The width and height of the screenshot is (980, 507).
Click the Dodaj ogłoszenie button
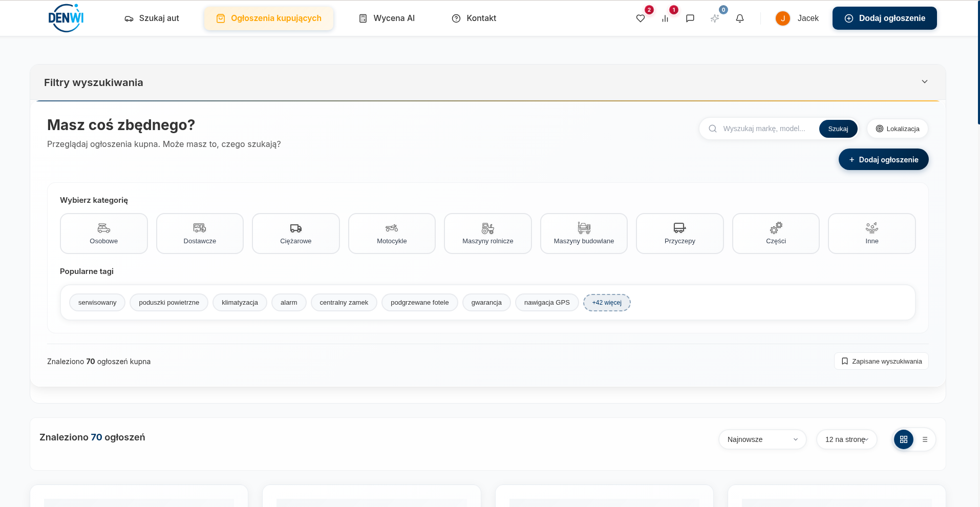(x=884, y=18)
